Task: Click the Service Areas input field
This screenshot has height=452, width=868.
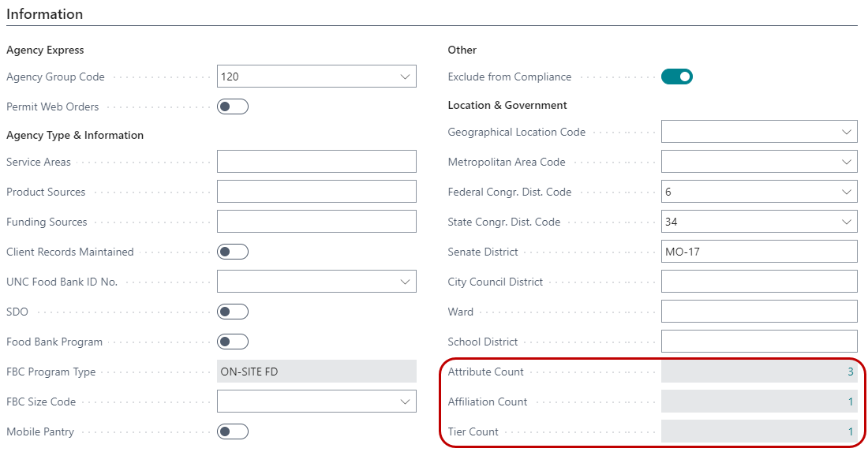Action: click(316, 162)
